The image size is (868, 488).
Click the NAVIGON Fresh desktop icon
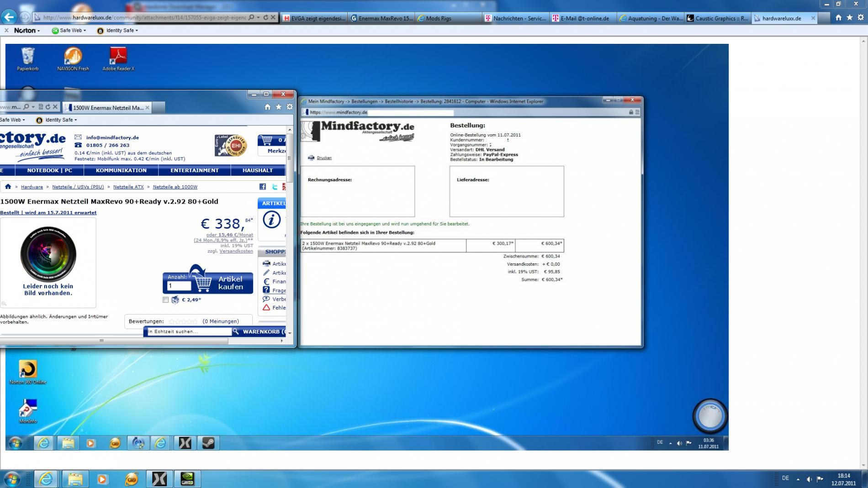pos(73,59)
